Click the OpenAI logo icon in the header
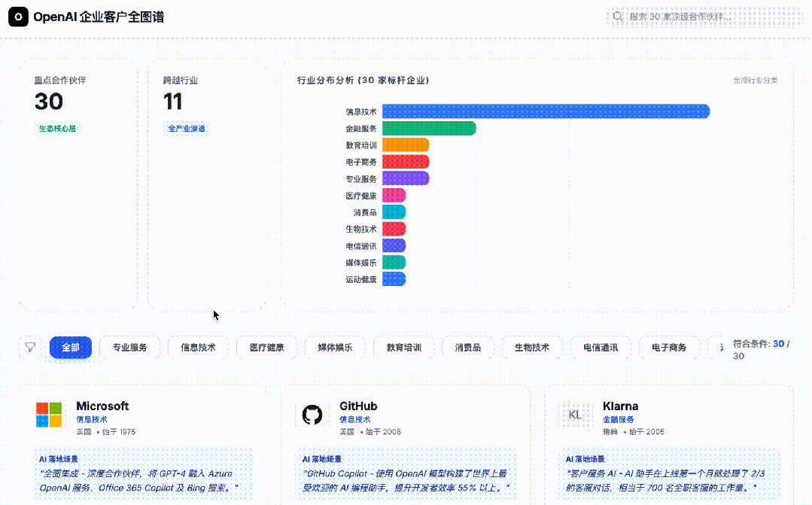The height and width of the screenshot is (505, 812). tap(18, 17)
